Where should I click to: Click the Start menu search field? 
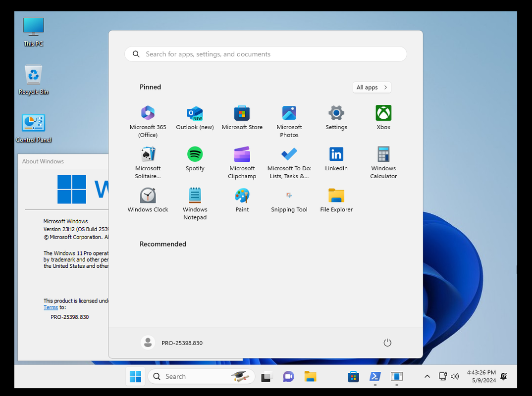pos(266,54)
